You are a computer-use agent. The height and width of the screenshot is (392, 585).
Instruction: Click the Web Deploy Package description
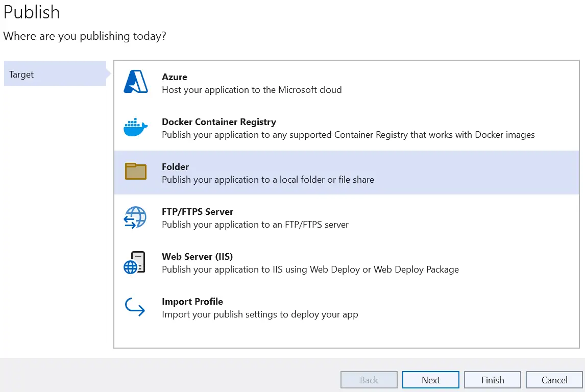310,269
